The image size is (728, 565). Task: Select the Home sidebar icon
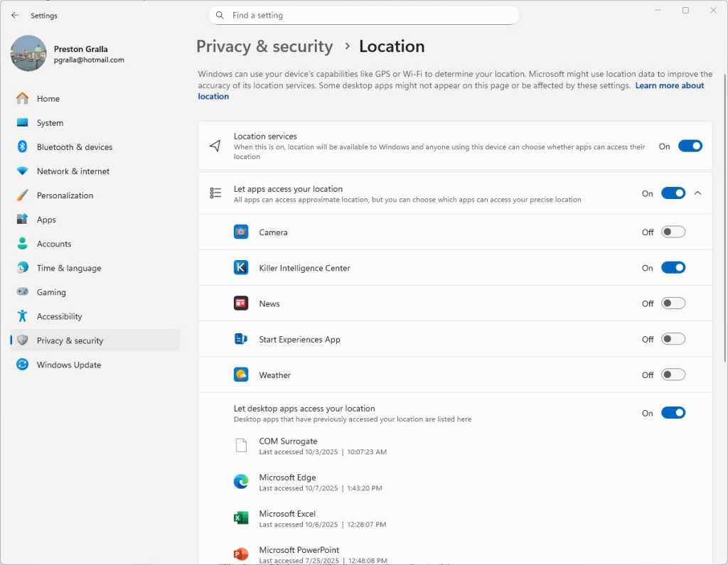22,98
